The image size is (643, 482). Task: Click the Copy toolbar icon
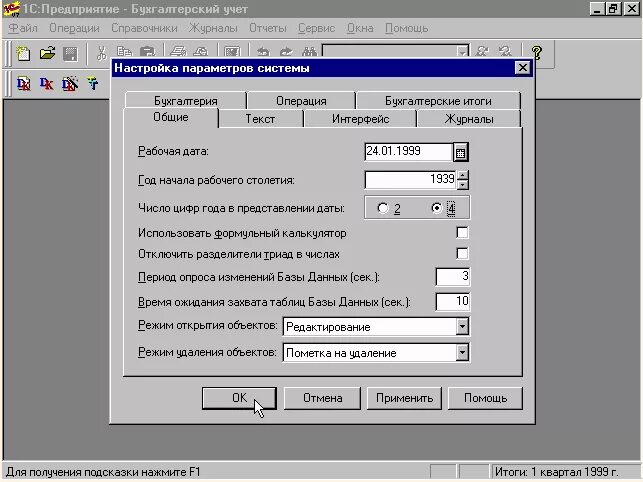point(124,52)
